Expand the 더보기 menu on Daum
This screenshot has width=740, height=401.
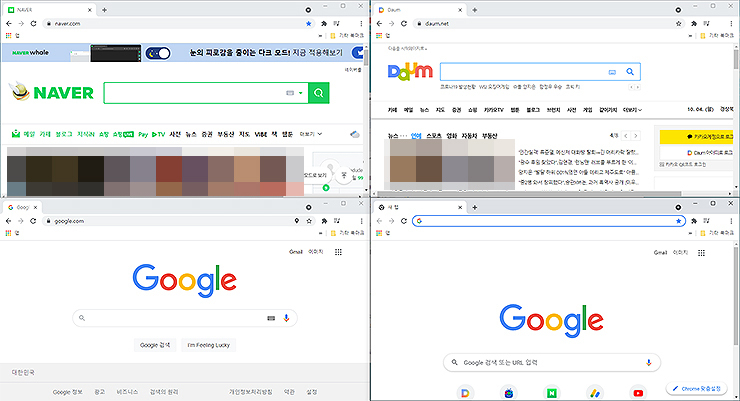(632, 109)
